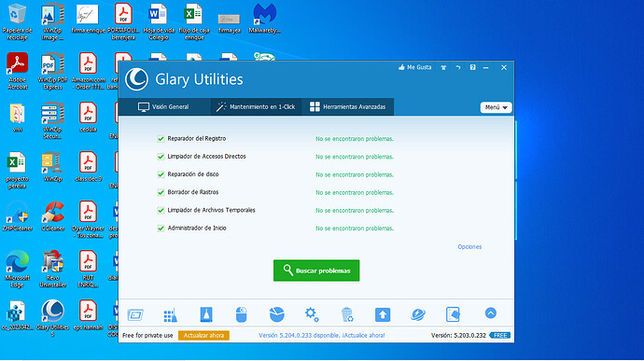Select the 'cedula' PDF on the desktop
This screenshot has width=644, height=361.
(88, 117)
